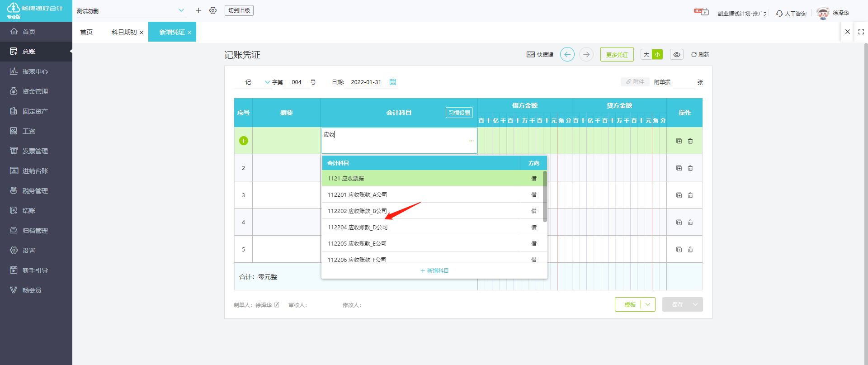Viewport: 868px width, 365px height.
Task: Open the 模板 dropdown arrow
Action: (648, 304)
